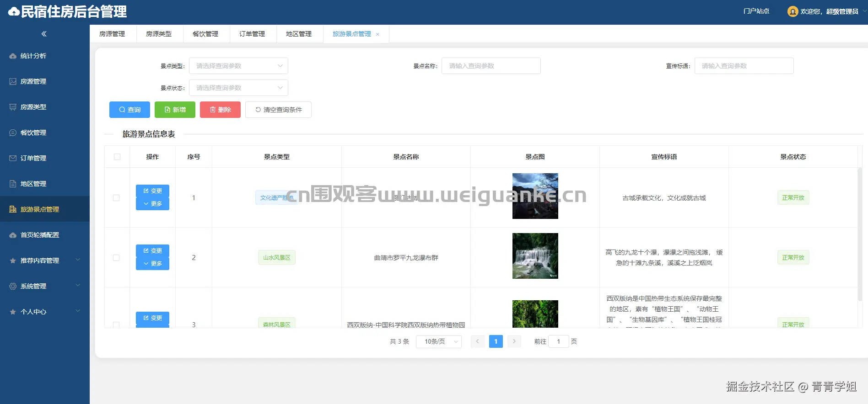The width and height of the screenshot is (868, 404).
Task: Click the table's vertical scrollbar
Action: click(x=860, y=234)
